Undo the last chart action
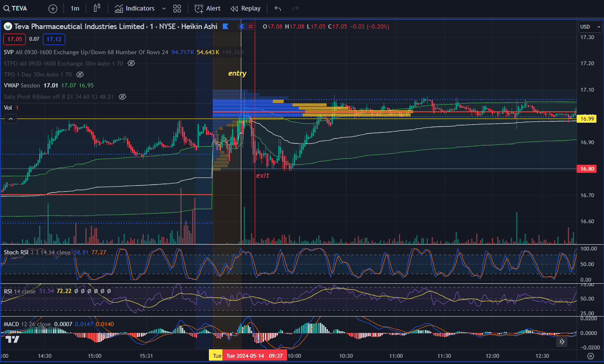This screenshot has width=604, height=364. point(278,8)
